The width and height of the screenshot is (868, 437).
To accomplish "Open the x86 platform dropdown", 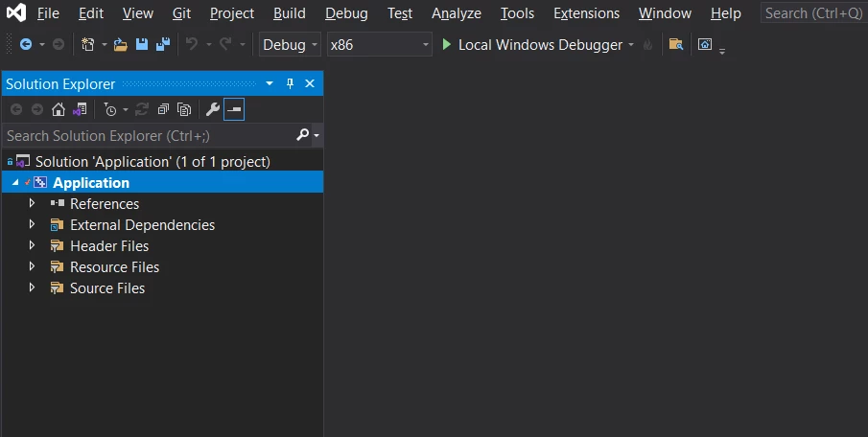I will (379, 44).
